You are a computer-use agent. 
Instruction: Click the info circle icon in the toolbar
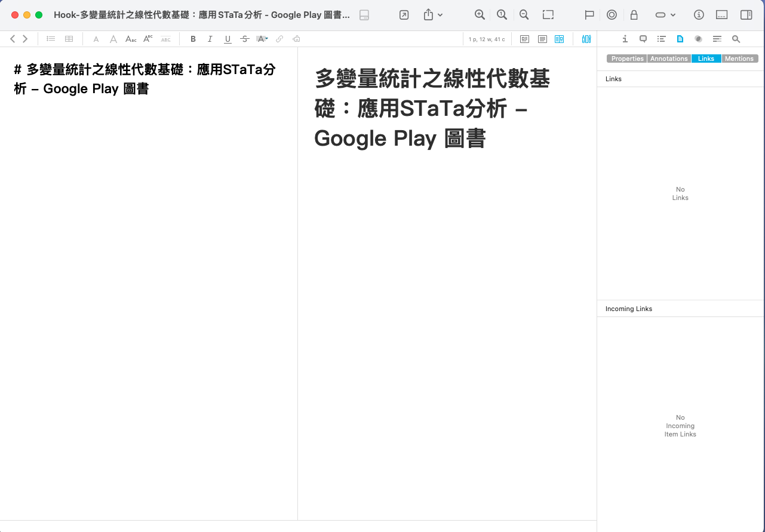coord(699,15)
